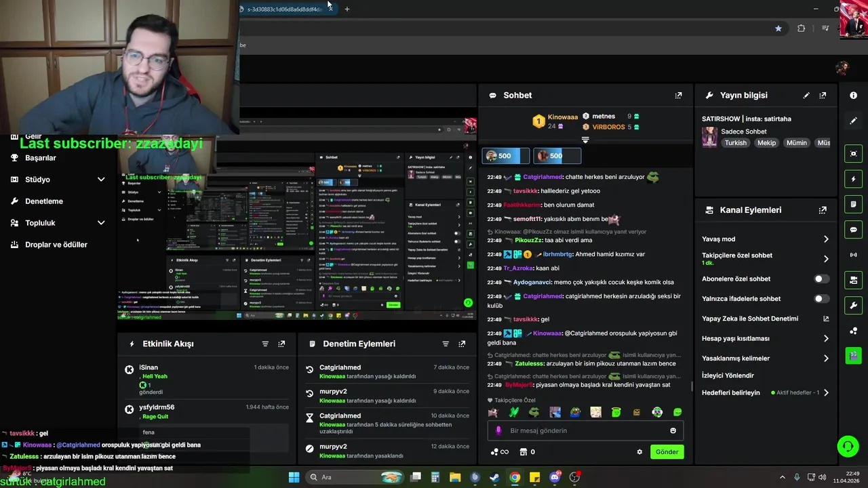Open the emoji picker in message box
This screenshot has width=868, height=488.
point(673,430)
